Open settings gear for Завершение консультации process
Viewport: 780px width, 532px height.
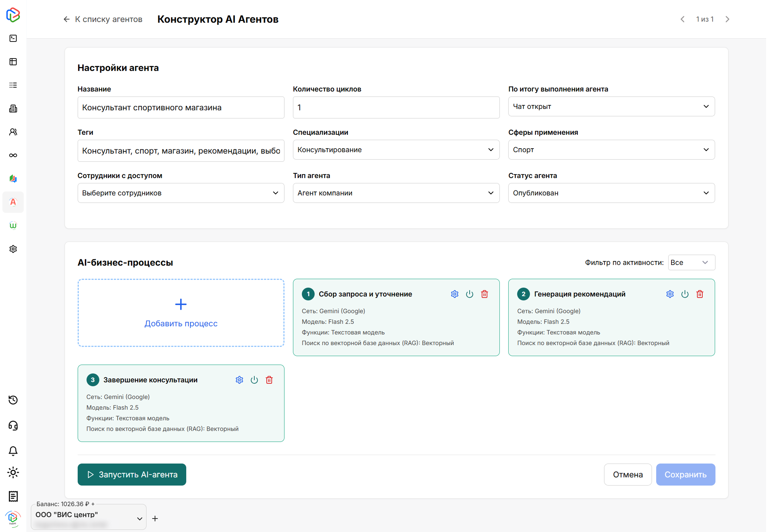(x=239, y=380)
